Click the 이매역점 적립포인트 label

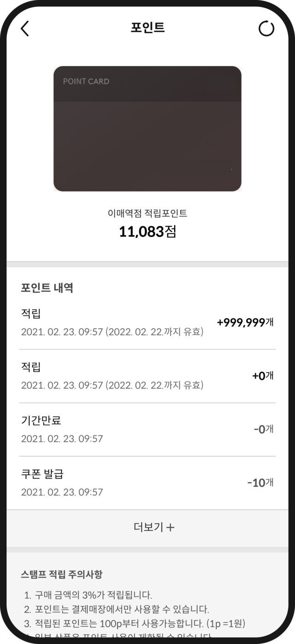pyautogui.click(x=147, y=213)
